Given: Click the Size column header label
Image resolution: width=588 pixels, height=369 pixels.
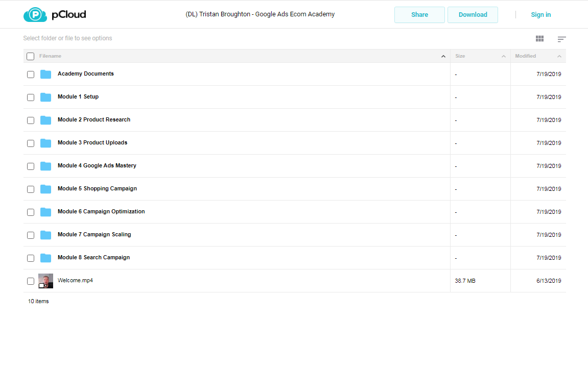Looking at the screenshot, I should tap(460, 56).
